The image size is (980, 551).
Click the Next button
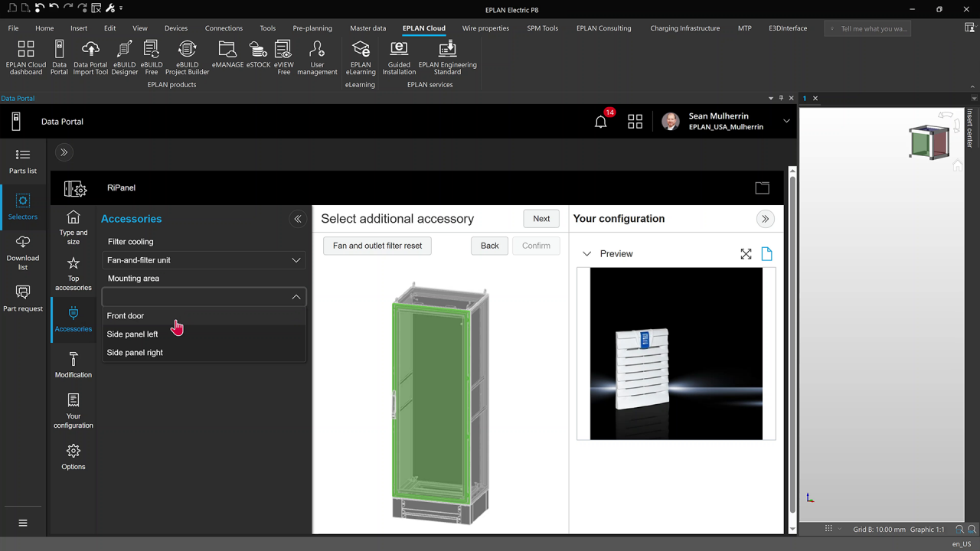click(541, 219)
